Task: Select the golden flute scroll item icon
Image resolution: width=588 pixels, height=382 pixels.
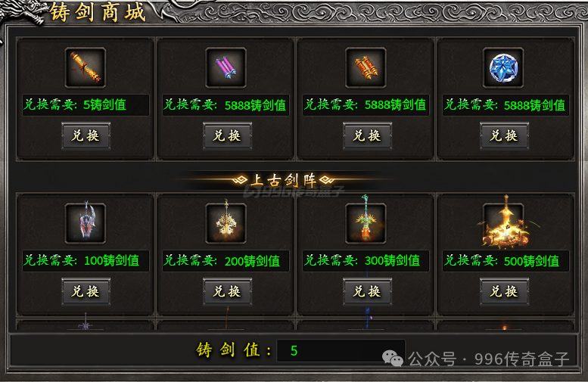Action: [85, 68]
